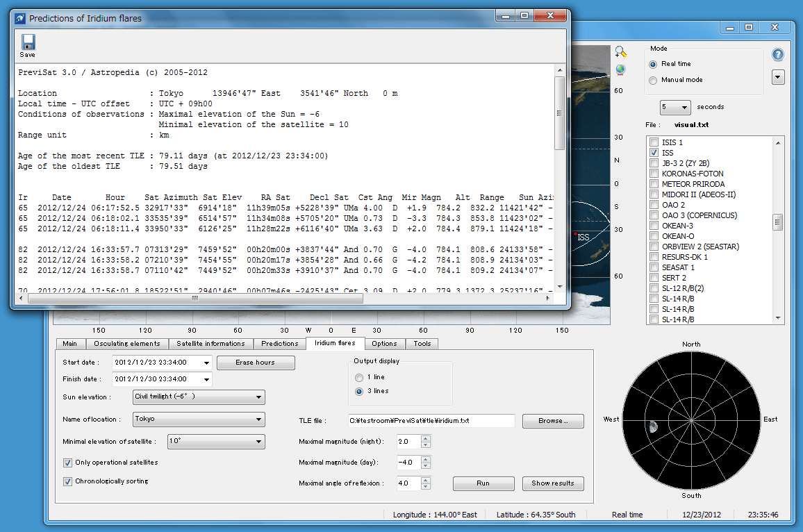Screen dimensions: 803x532
Task: Click the ISS marker on the world map
Action: pyautogui.click(x=576, y=234)
